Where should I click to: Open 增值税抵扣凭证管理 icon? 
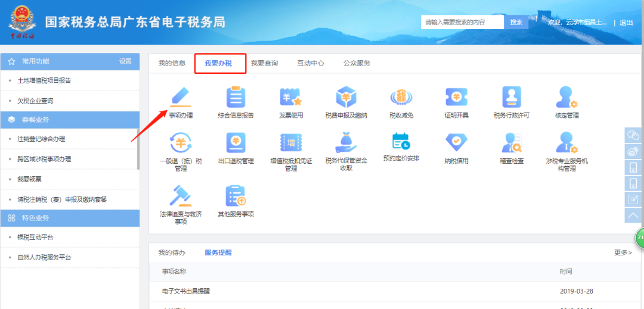tap(291, 143)
